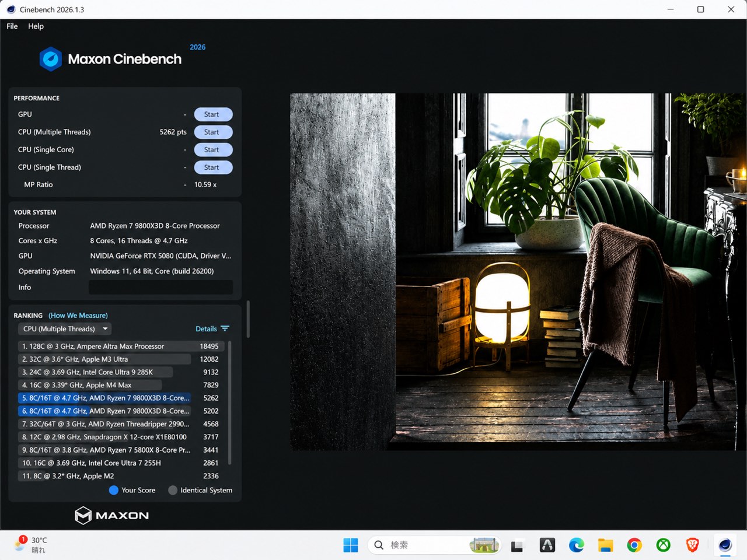Click the 5262 pts multi-thread score

pyautogui.click(x=173, y=132)
